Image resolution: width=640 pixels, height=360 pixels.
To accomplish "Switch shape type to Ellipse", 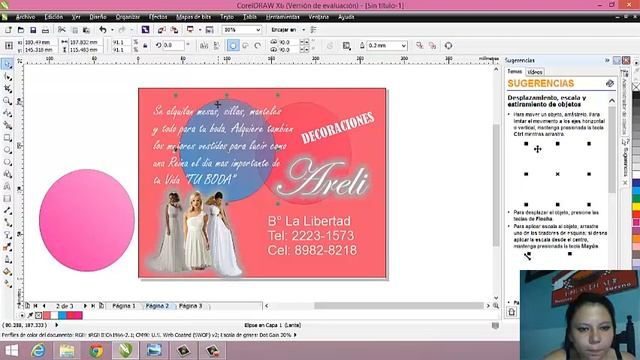I will click(233, 46).
